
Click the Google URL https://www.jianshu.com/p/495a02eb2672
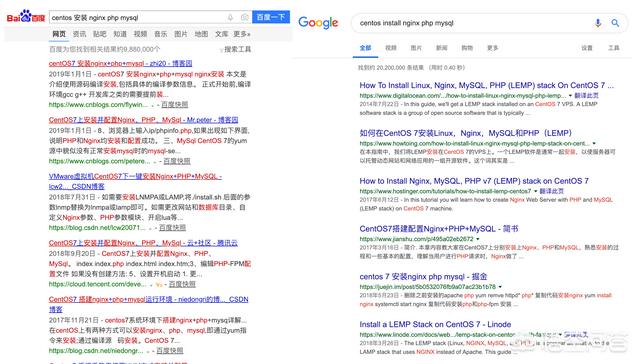point(416,239)
